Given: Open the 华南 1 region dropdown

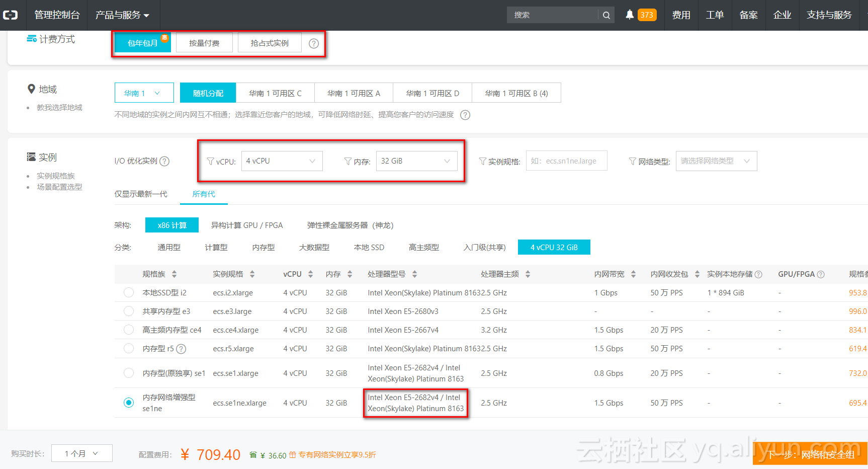Looking at the screenshot, I should tap(144, 93).
